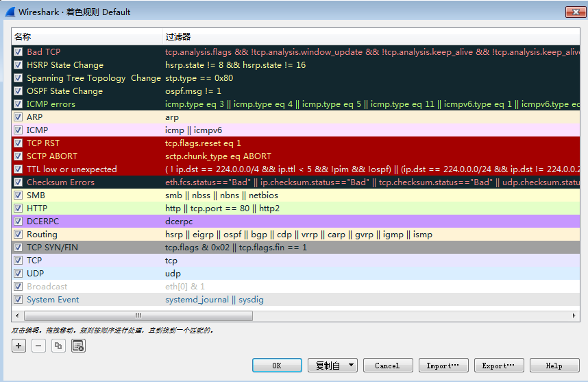Select the ICMP rule name

click(37, 130)
